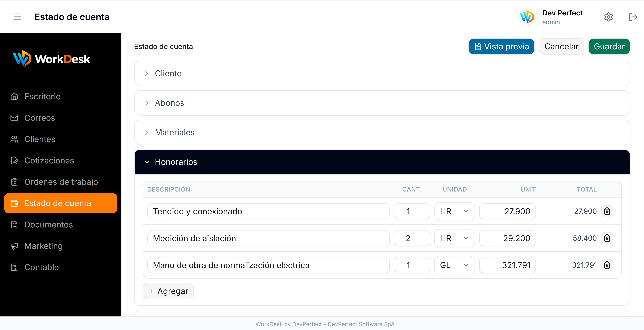The width and height of the screenshot is (644, 330).
Task: Toggle the hamburger sidebar menu
Action: coord(17,17)
